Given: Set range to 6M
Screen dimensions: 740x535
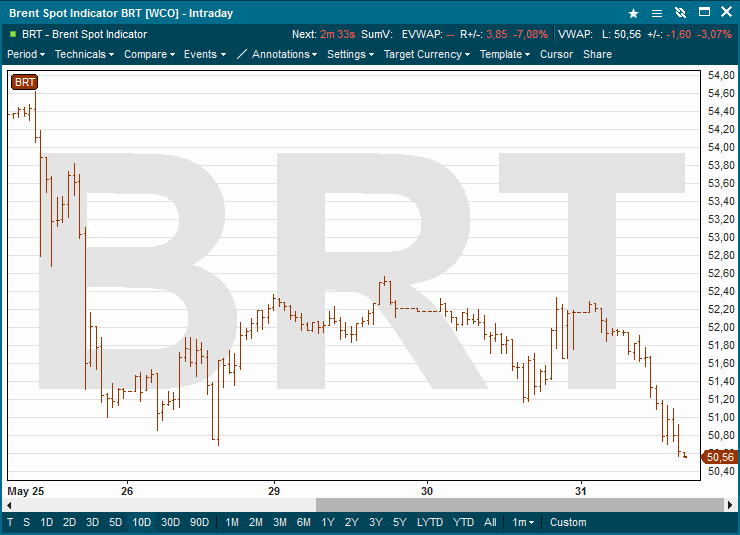Looking at the screenshot, I should tap(304, 522).
